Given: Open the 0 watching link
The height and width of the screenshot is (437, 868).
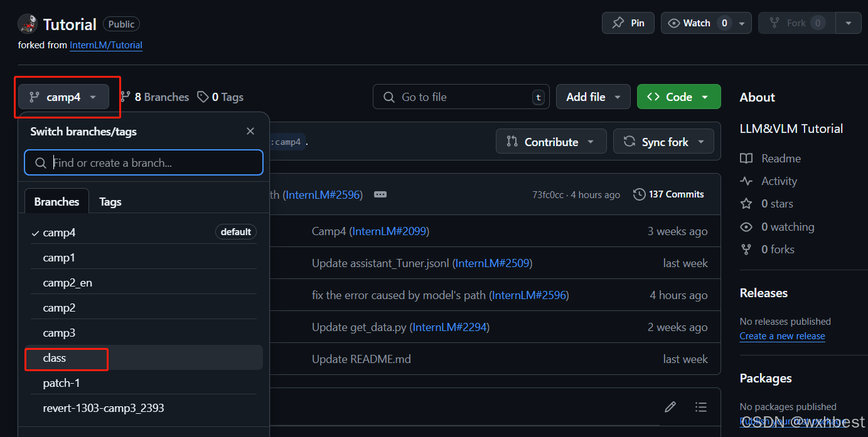Looking at the screenshot, I should [x=777, y=227].
